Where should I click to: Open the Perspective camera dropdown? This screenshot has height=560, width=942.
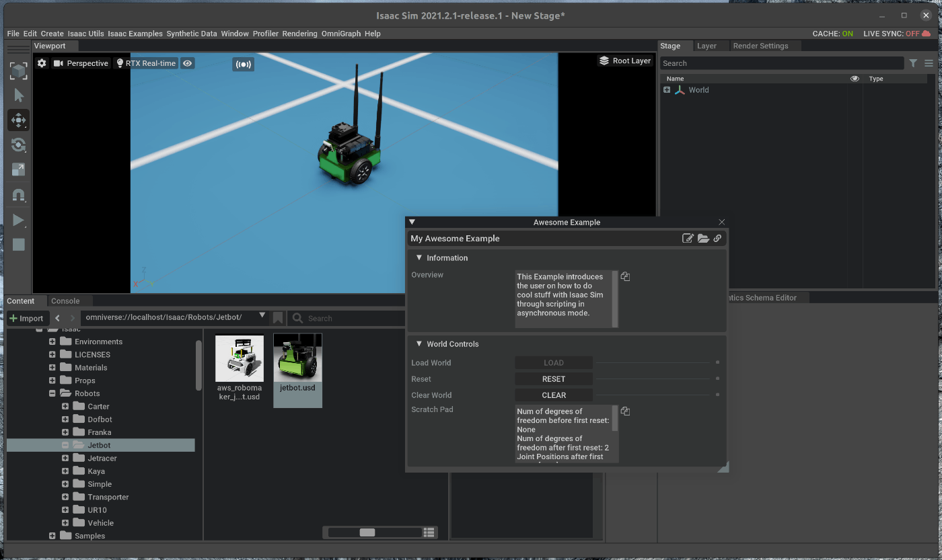coord(81,63)
